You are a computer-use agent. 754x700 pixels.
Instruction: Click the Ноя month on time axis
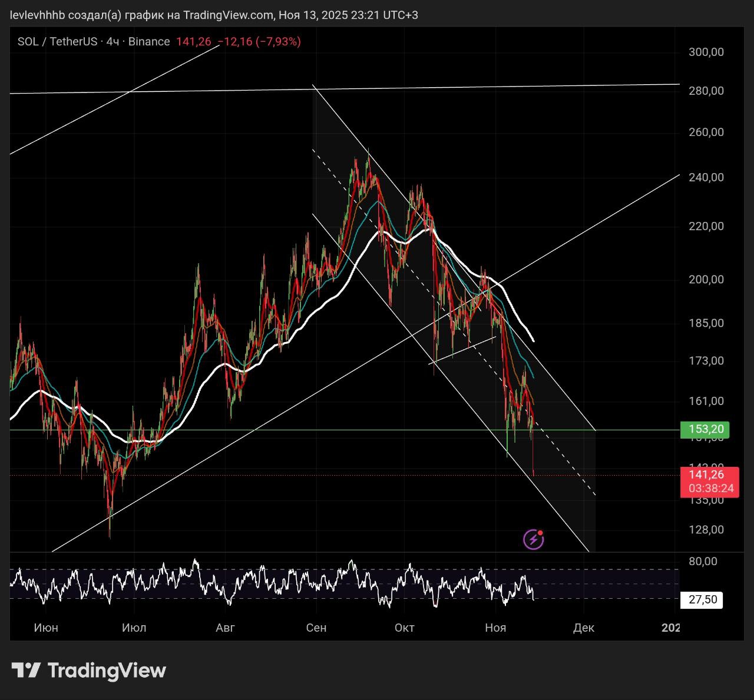[x=495, y=628]
